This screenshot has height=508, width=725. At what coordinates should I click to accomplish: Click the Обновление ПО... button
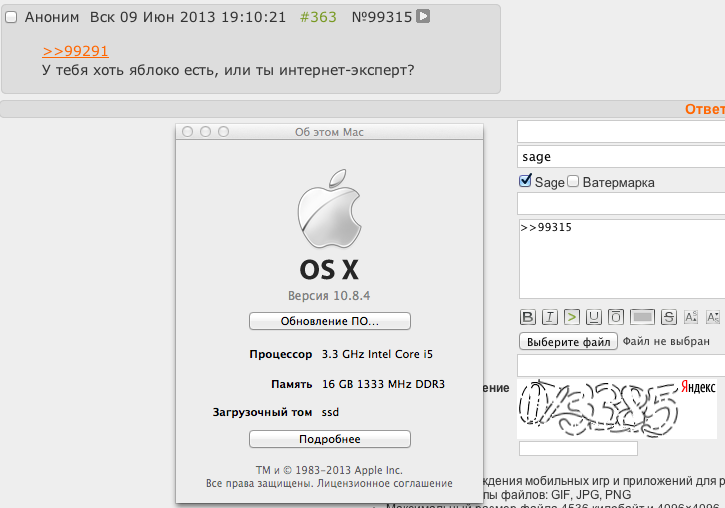pyautogui.click(x=330, y=321)
